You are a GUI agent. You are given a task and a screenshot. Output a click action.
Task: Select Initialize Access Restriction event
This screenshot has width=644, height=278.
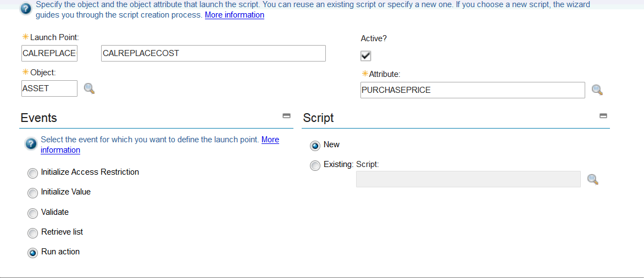click(33, 173)
